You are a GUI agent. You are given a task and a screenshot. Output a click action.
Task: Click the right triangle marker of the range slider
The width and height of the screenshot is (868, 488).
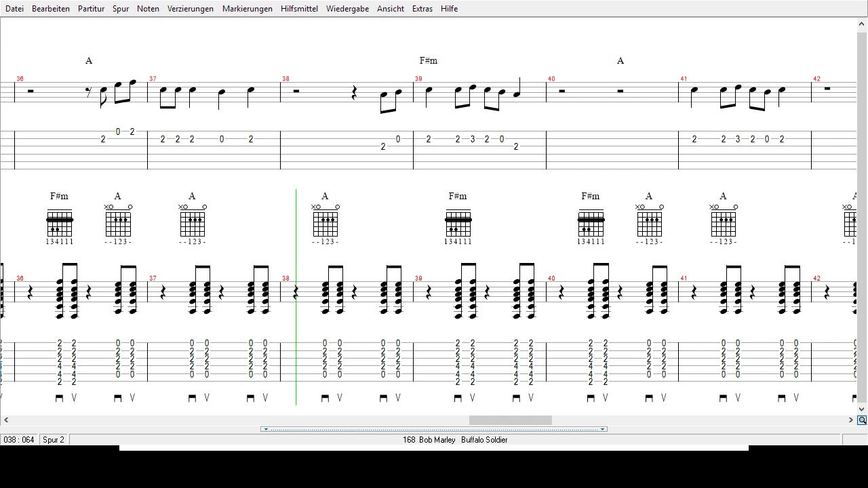[602, 429]
